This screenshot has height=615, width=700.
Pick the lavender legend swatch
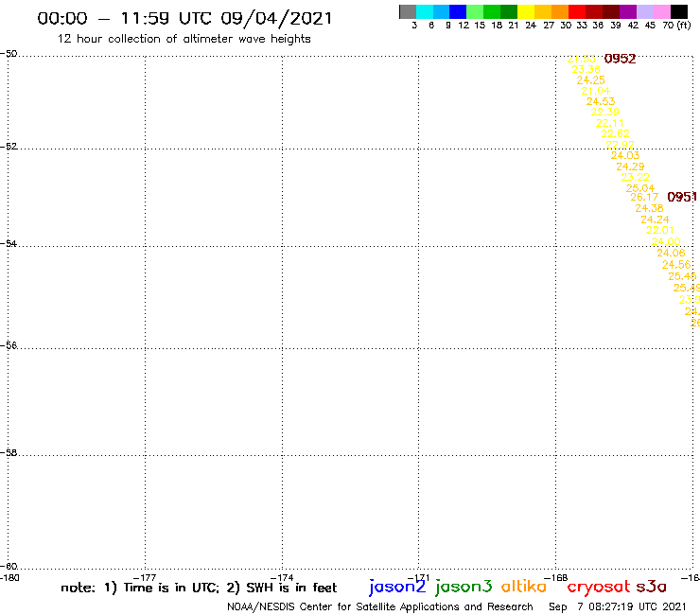(644, 11)
